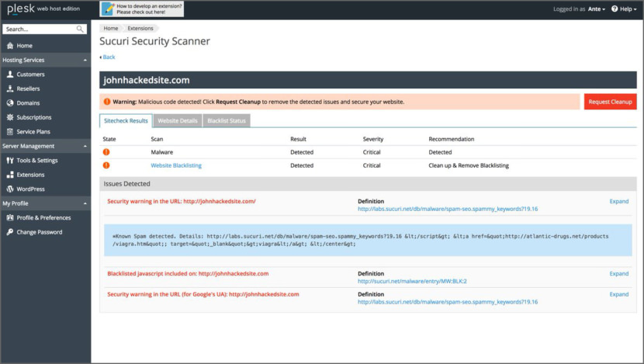Open Resellers in the sidebar
Viewport: 644px width, 364px height.
pyautogui.click(x=28, y=88)
